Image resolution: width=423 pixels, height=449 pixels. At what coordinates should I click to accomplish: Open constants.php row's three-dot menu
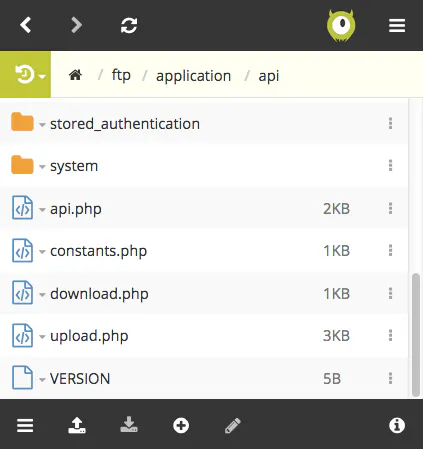click(x=390, y=250)
